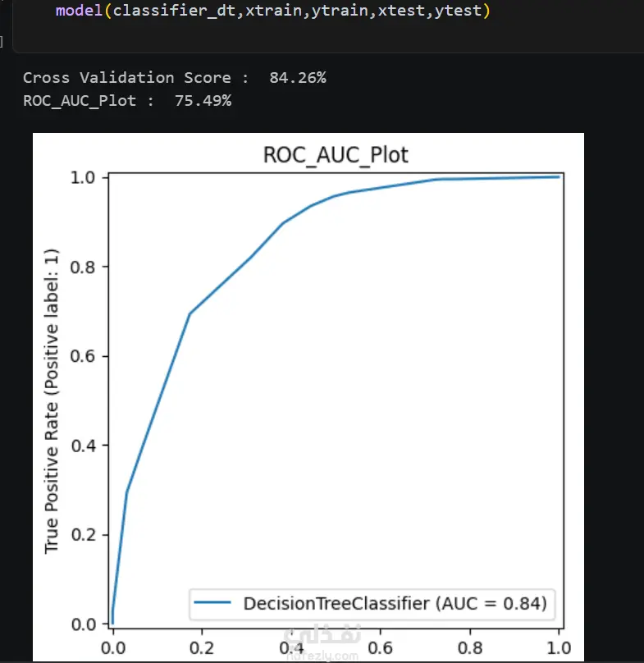Click the Cross Validation Score output line
644x663 pixels.
pos(175,78)
